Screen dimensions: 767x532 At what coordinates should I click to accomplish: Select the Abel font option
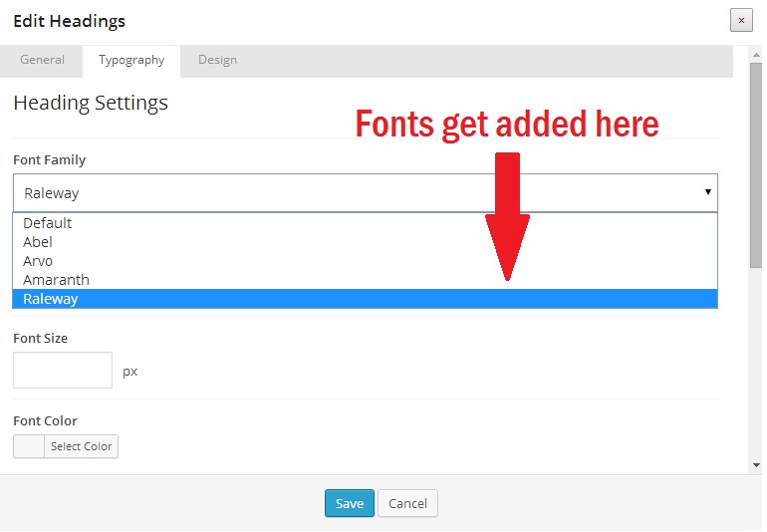point(38,242)
